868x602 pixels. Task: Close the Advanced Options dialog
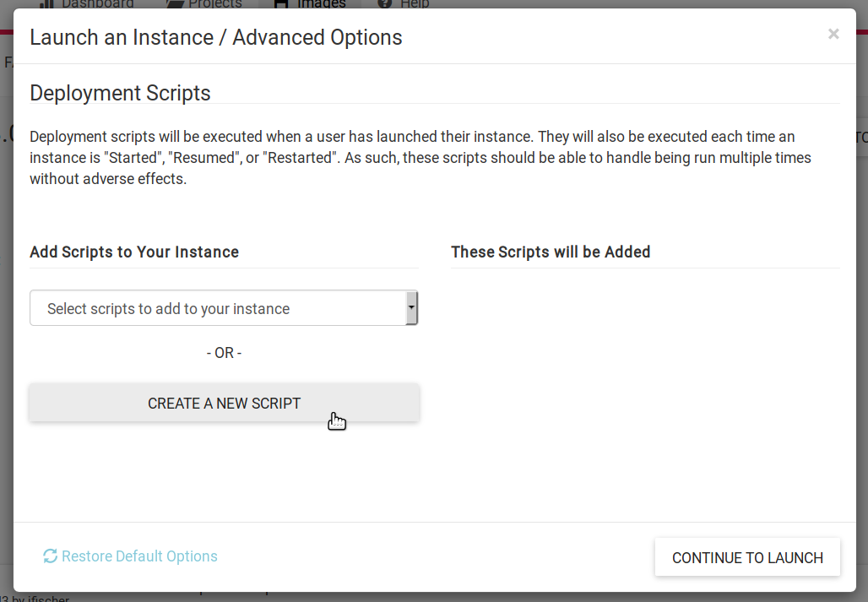click(833, 34)
